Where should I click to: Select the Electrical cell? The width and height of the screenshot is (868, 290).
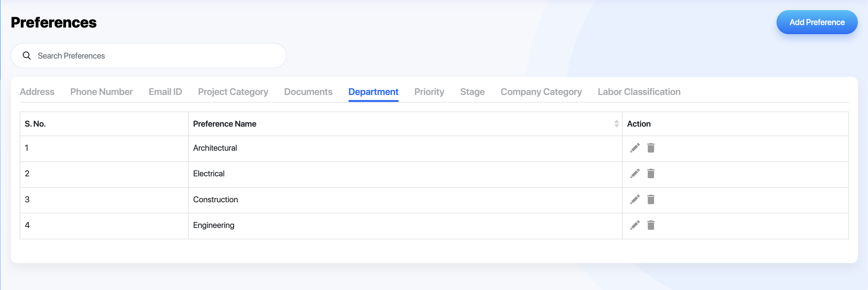(405, 174)
